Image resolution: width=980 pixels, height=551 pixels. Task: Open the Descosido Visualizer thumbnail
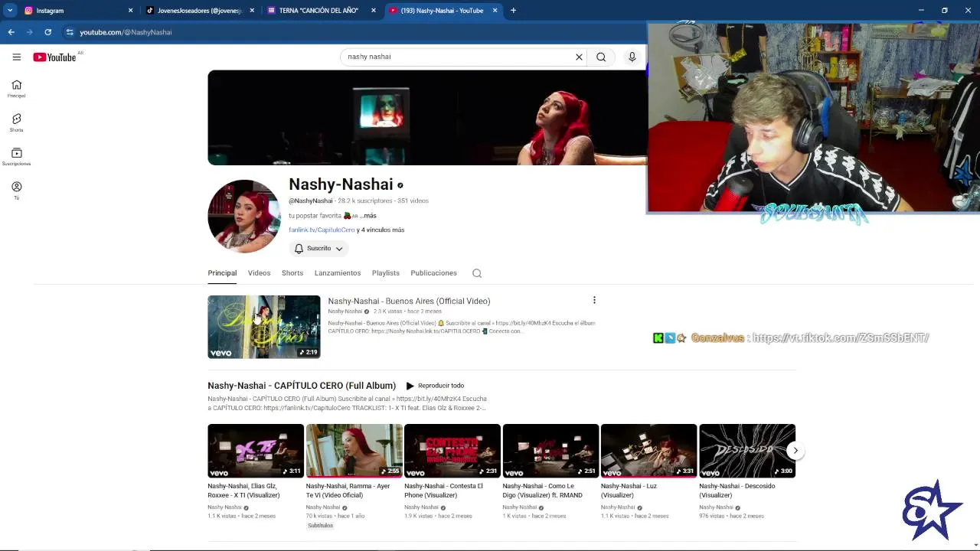[747, 451]
